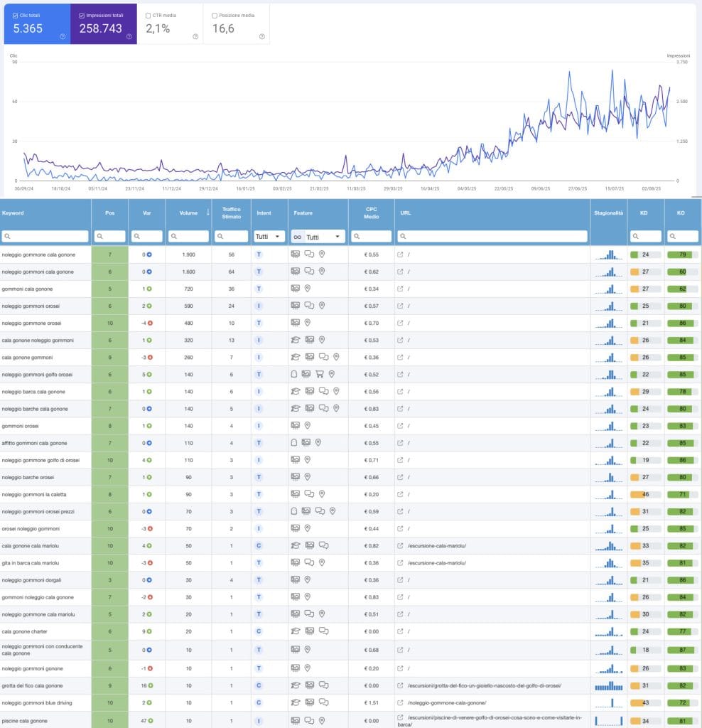Click the reviews bubble feature icon for noleggio gommoni la caletta
This screenshot has width=702, height=728.
[309, 494]
